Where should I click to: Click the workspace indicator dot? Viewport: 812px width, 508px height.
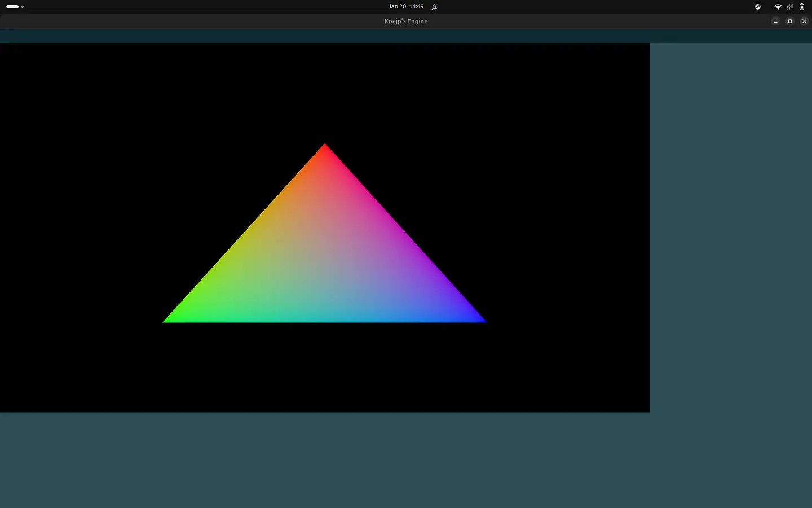tap(23, 7)
